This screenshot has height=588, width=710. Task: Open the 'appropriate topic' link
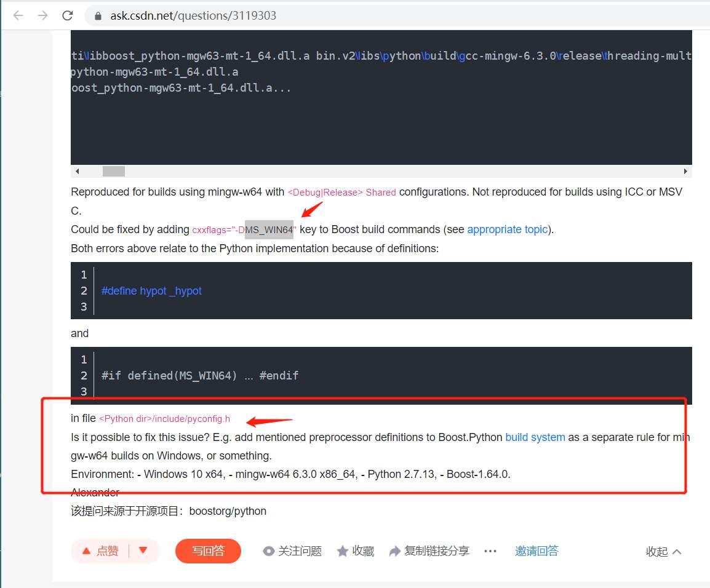click(507, 229)
